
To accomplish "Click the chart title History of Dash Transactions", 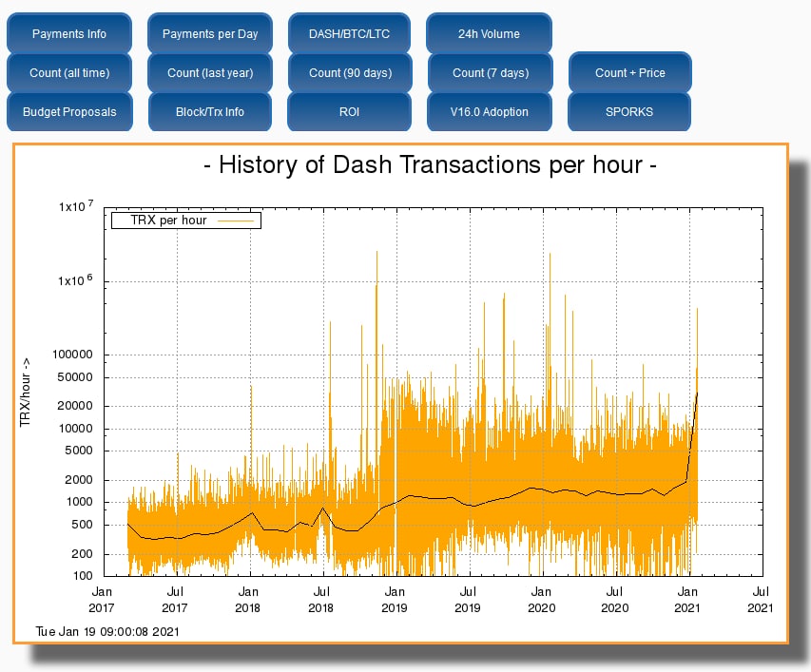I will [431, 164].
